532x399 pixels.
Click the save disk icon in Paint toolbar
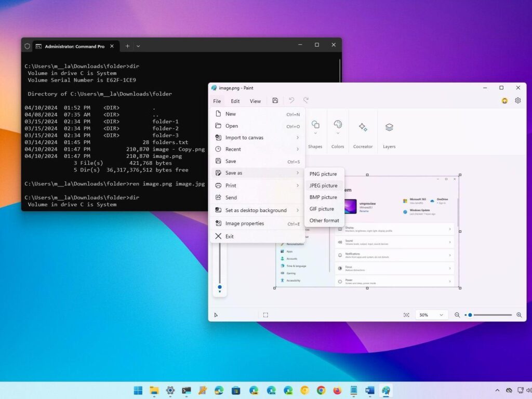tap(275, 100)
